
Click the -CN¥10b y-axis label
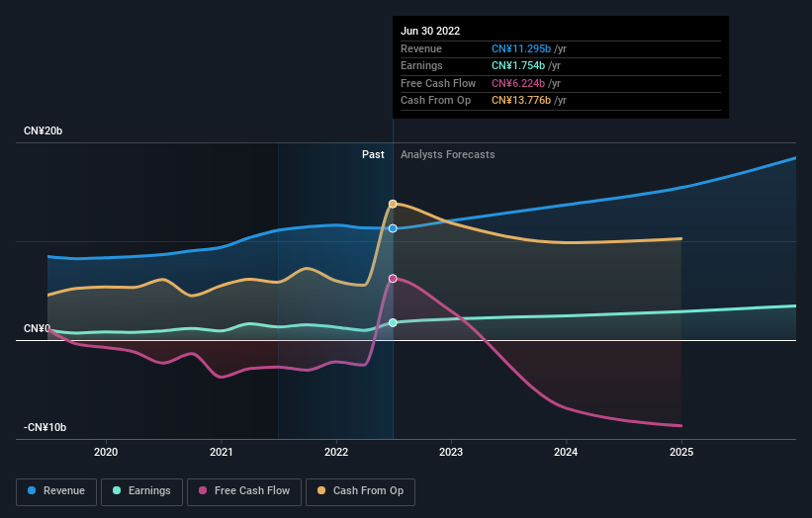pos(45,427)
